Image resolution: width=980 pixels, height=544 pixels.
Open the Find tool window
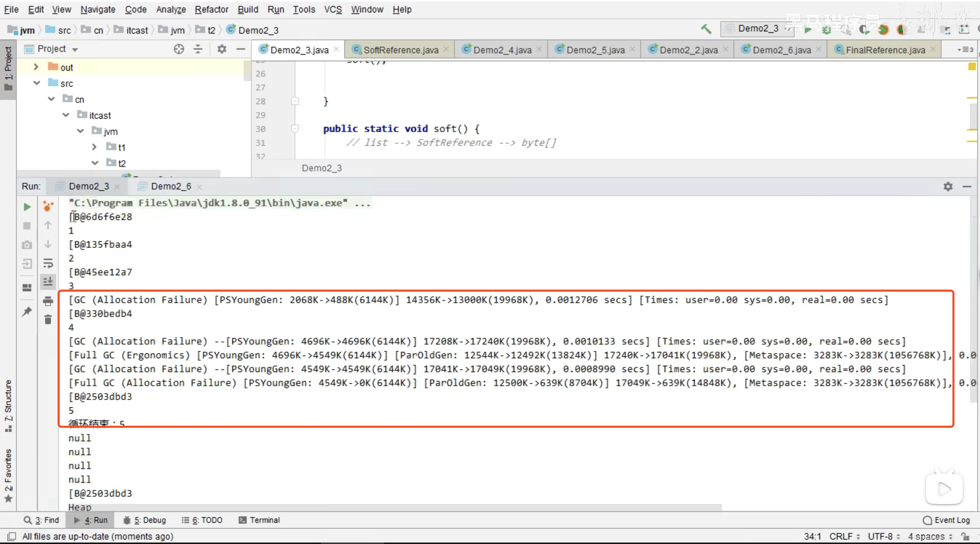coord(42,520)
